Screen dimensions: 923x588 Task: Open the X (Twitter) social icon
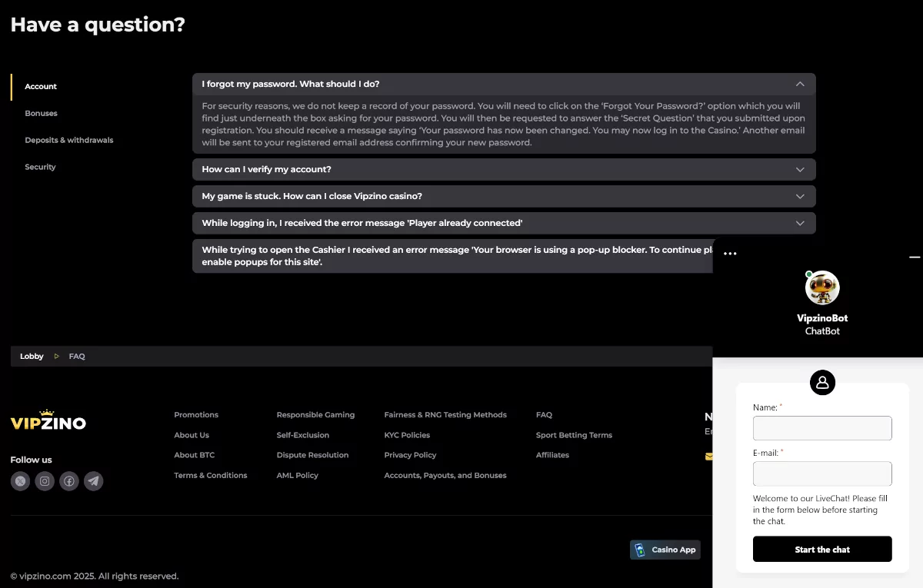20,481
